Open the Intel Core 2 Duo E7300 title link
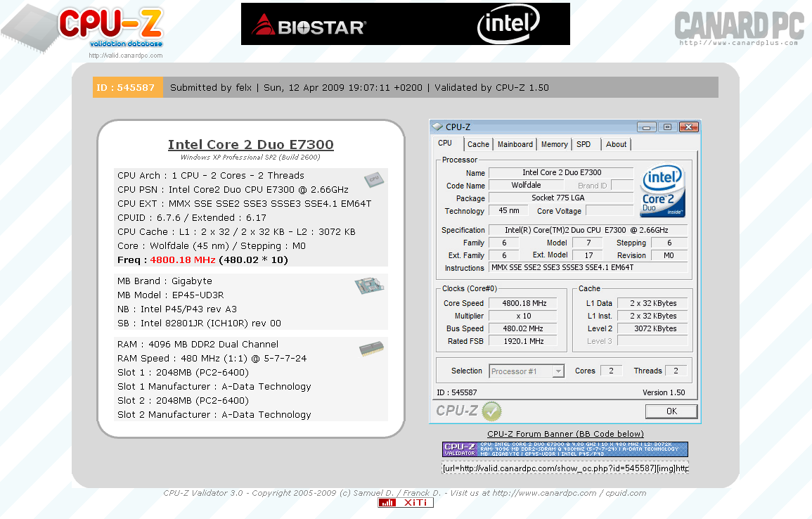812x519 pixels. click(x=251, y=144)
